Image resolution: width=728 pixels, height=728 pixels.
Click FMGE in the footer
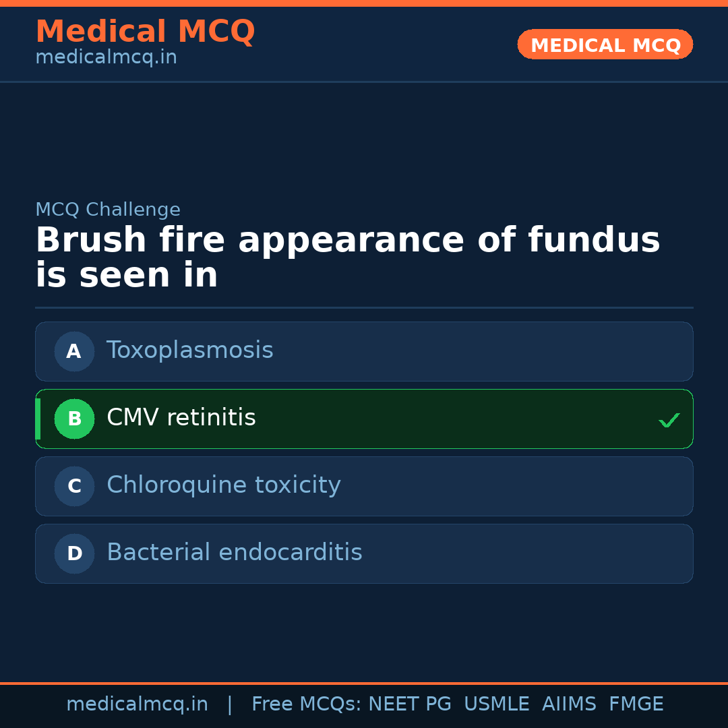click(x=636, y=704)
